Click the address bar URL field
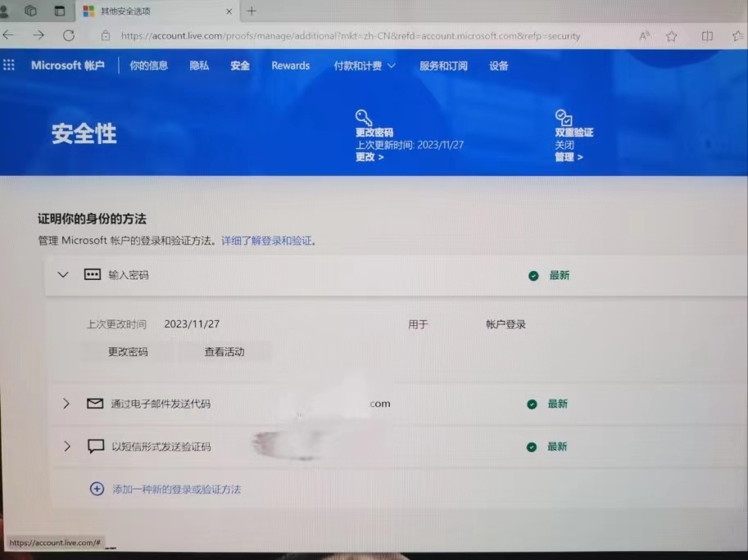Viewport: 748px width, 560px height. (351, 36)
